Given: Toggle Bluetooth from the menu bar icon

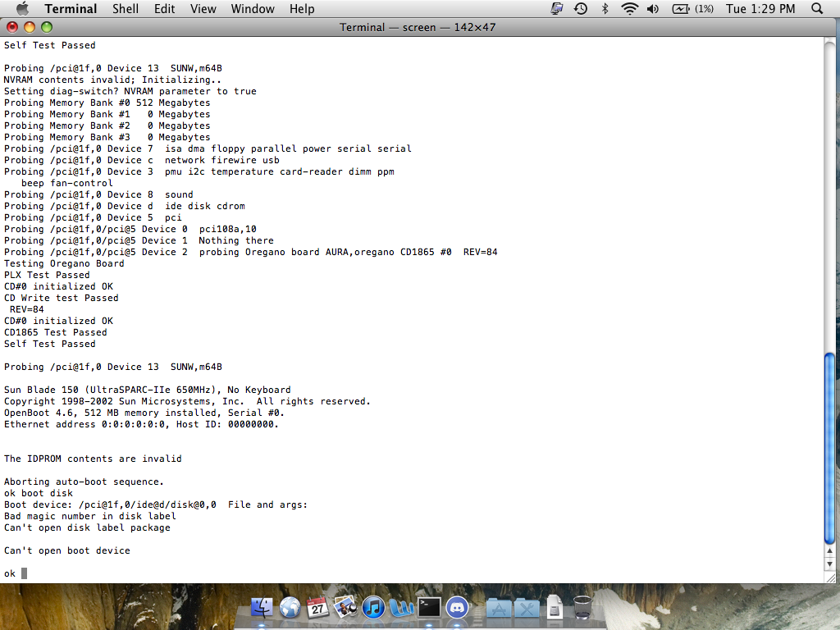Looking at the screenshot, I should click(605, 9).
